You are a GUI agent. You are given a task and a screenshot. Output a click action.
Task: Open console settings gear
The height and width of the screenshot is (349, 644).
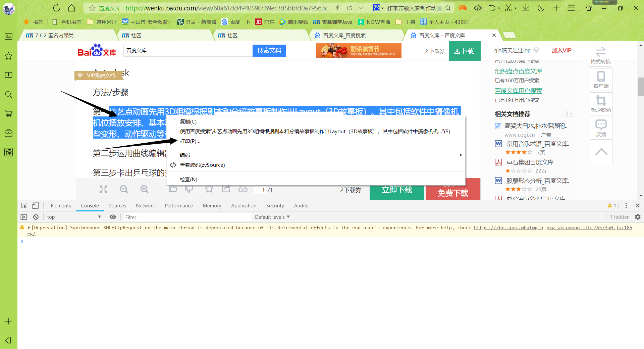tap(638, 217)
